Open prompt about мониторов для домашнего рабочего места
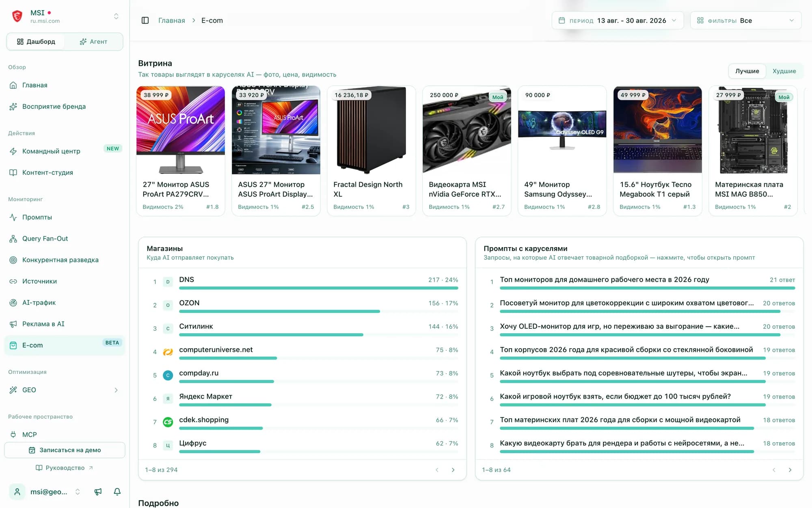 coord(639,282)
